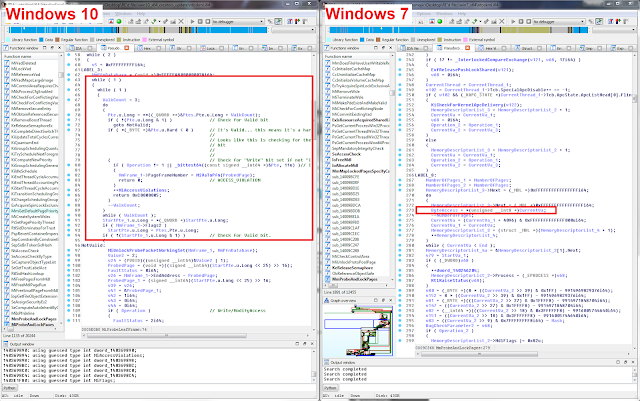Click Windows 10 functions list vertical scrollbar thumb
The height and width of the screenshot is (401, 640).
[61, 75]
